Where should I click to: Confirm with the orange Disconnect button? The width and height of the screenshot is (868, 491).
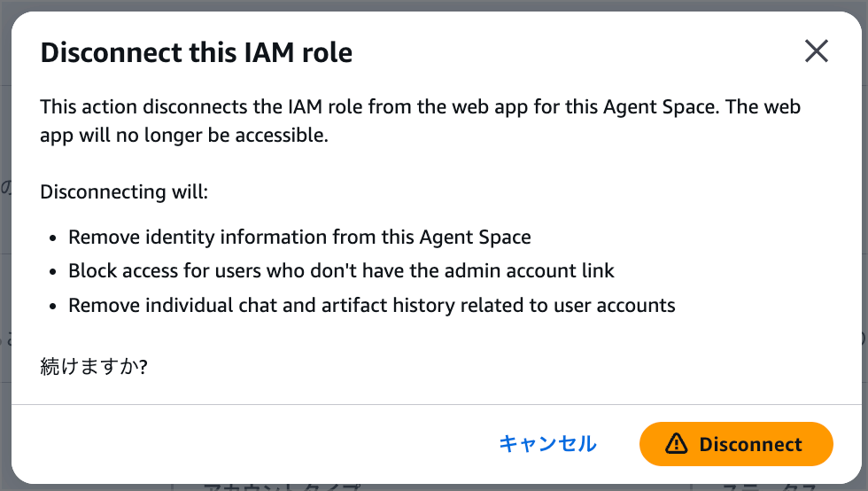(x=736, y=444)
